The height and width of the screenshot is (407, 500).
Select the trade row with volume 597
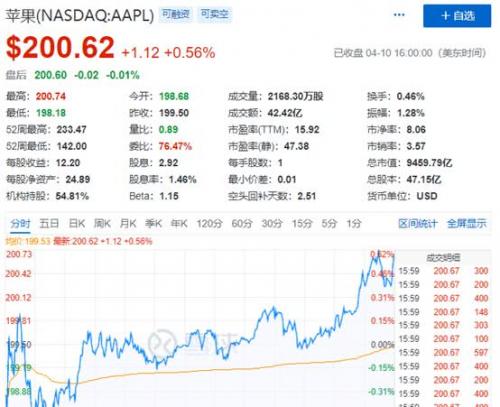(x=443, y=353)
